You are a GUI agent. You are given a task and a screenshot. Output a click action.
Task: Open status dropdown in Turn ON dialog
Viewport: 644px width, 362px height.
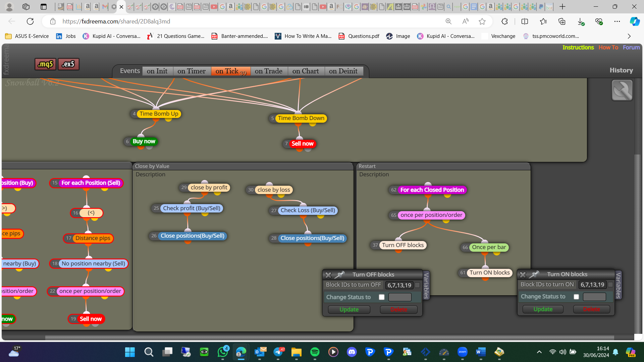(x=594, y=297)
